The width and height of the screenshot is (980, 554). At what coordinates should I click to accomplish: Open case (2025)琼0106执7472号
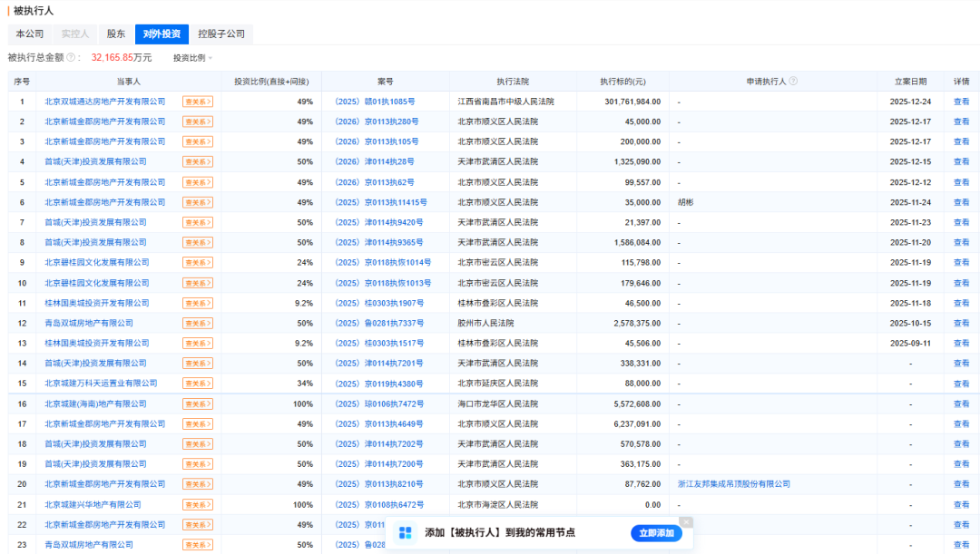[x=379, y=403]
